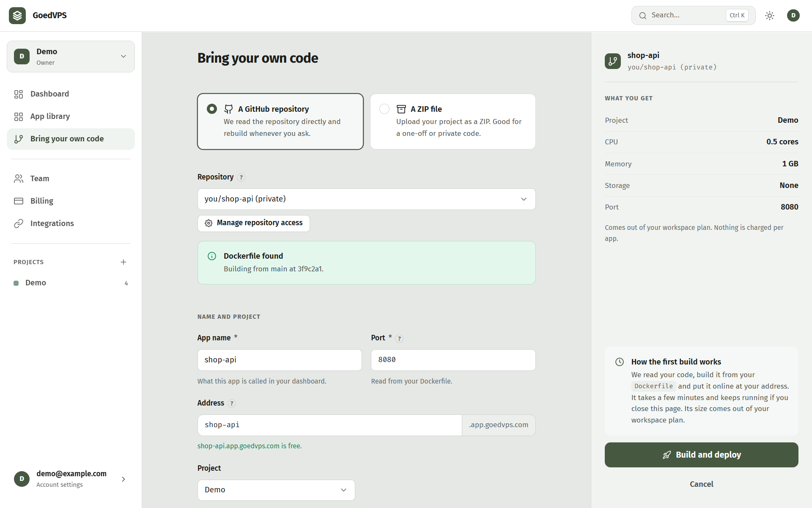Screen dimensions: 812x508
Task: Open the Integrations page
Action: (x=71, y=224)
